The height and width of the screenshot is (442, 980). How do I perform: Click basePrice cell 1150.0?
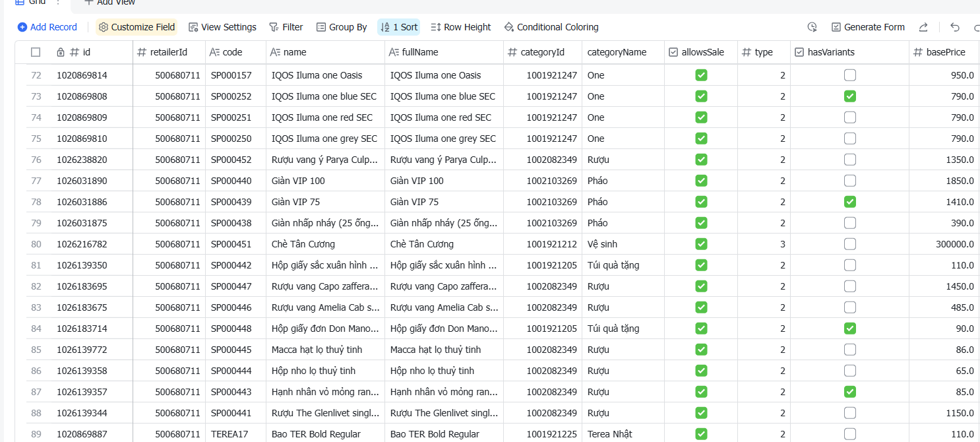coord(944,413)
